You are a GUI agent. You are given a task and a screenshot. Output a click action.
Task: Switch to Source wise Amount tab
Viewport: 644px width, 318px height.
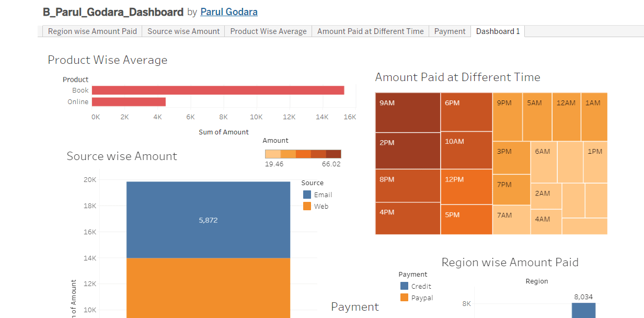183,31
